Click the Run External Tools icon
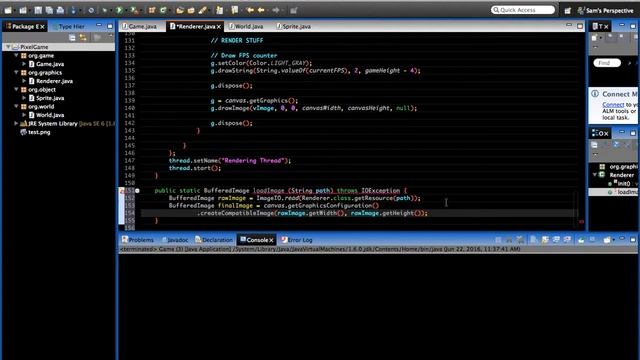The height and width of the screenshot is (360, 640). click(134, 10)
